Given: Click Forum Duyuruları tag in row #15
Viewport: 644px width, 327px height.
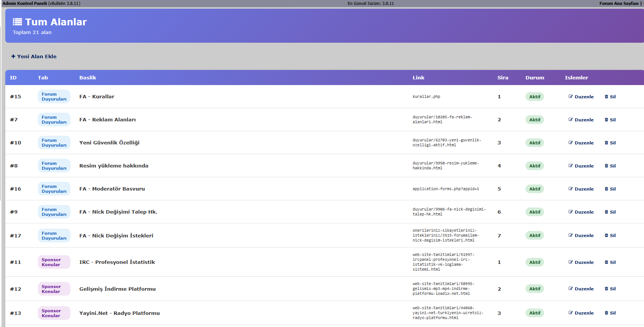Looking at the screenshot, I should tap(54, 96).
